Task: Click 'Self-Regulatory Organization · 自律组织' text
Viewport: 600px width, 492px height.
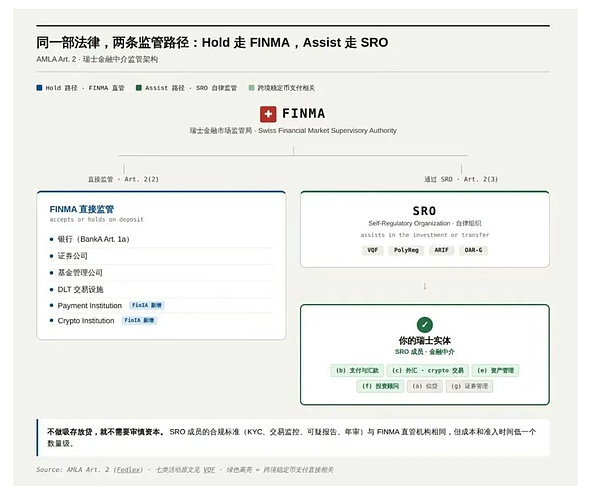Action: pos(424,223)
